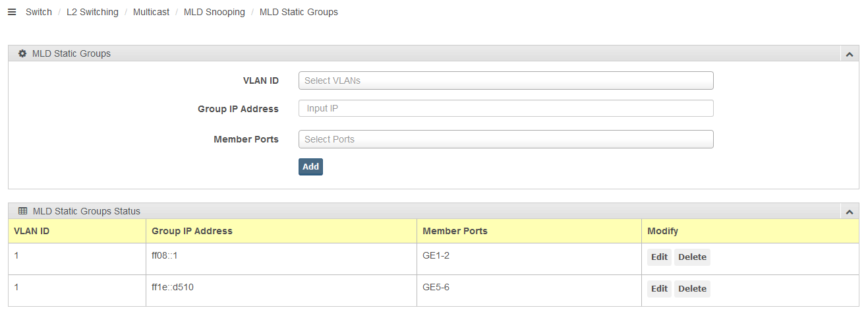The width and height of the screenshot is (868, 316).
Task: Click the Add button
Action: [x=310, y=167]
